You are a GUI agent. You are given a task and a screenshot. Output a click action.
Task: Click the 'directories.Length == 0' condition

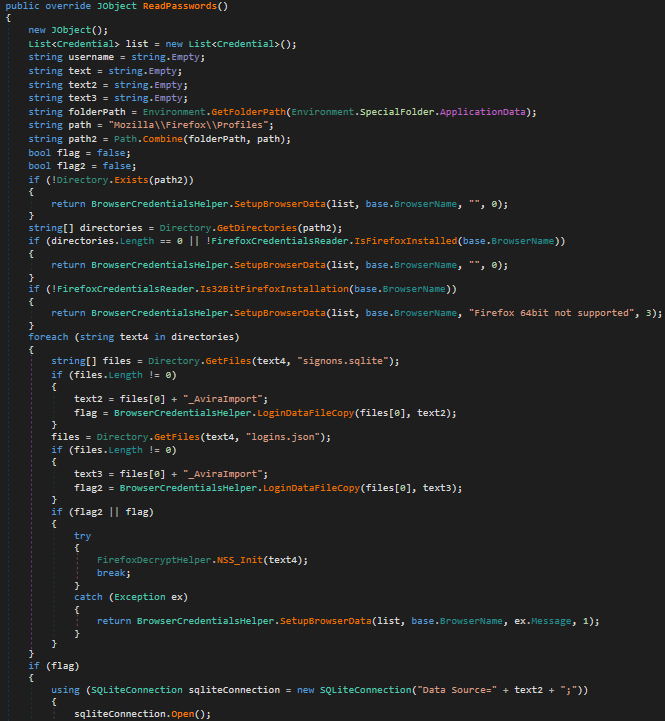point(117,241)
